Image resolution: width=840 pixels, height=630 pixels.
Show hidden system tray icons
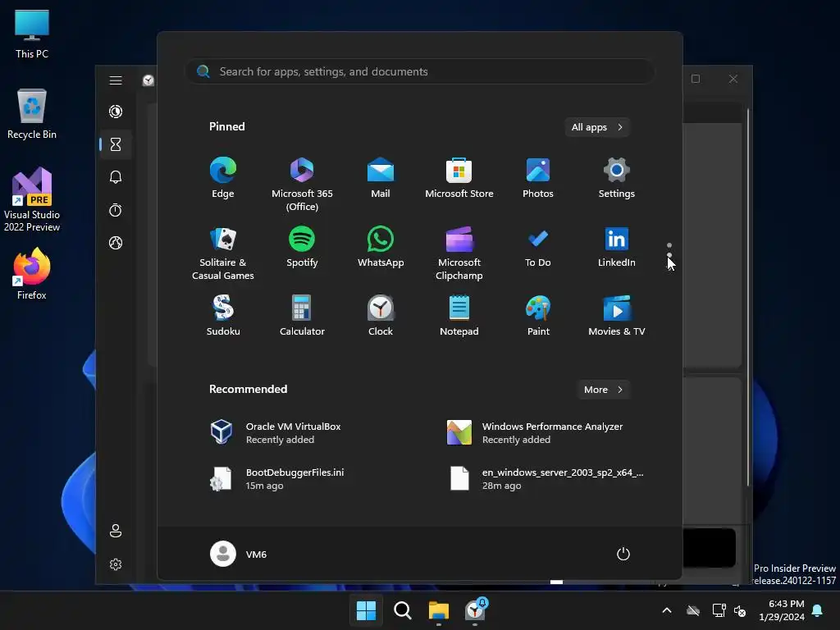coord(667,610)
